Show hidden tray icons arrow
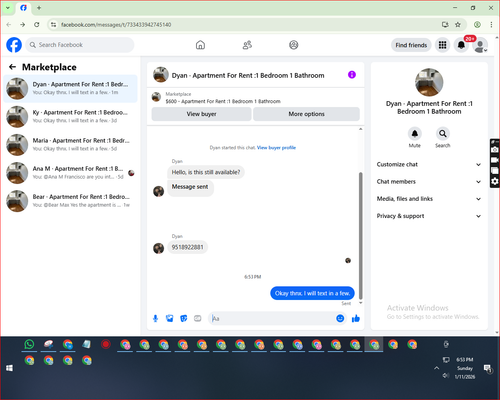This screenshot has width=500, height=400. click(x=436, y=368)
